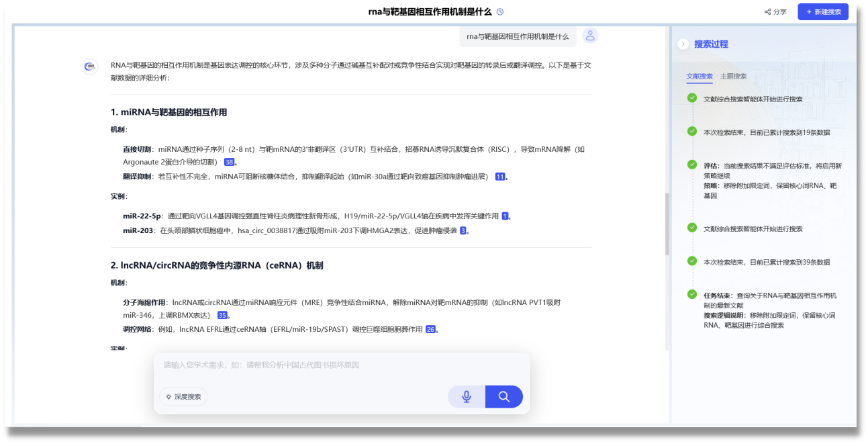Click citation badge 11 in 翻译抑制 line

pyautogui.click(x=500, y=176)
